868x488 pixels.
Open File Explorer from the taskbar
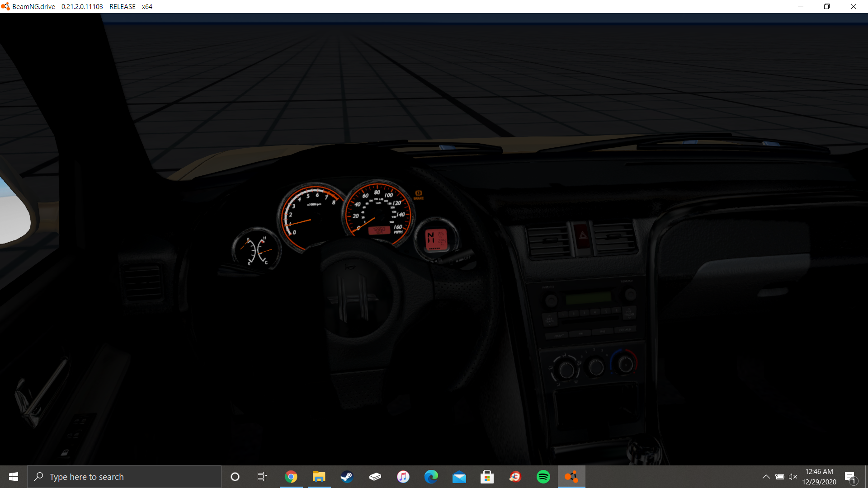coord(319,477)
